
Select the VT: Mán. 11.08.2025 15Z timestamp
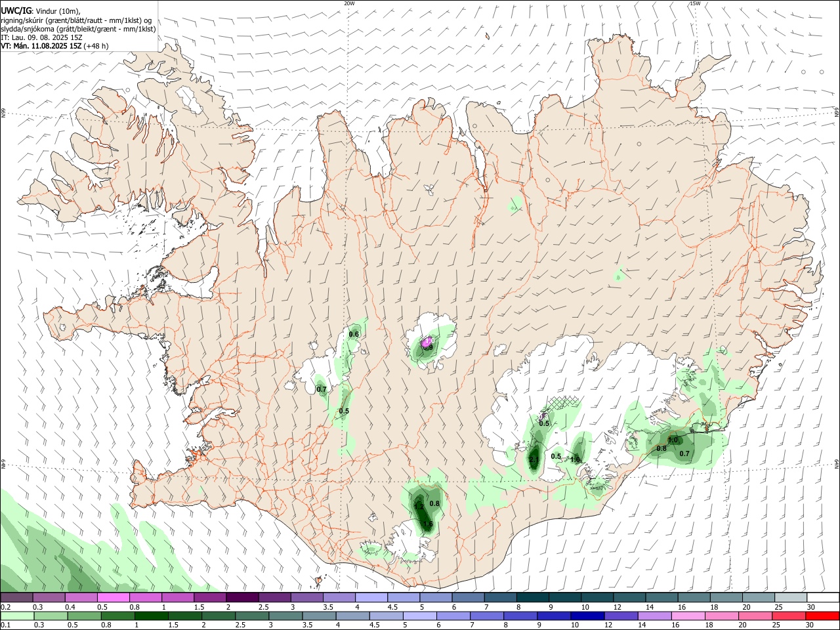(41, 46)
